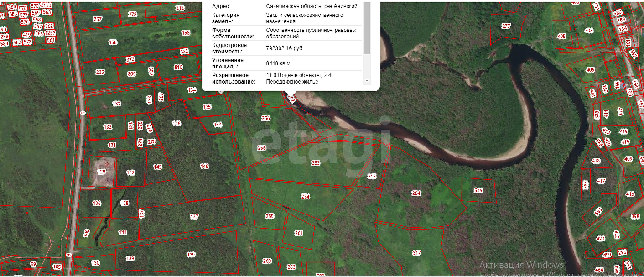Click parcel label 810
The height and width of the screenshot is (277, 644).
(x=178, y=68)
